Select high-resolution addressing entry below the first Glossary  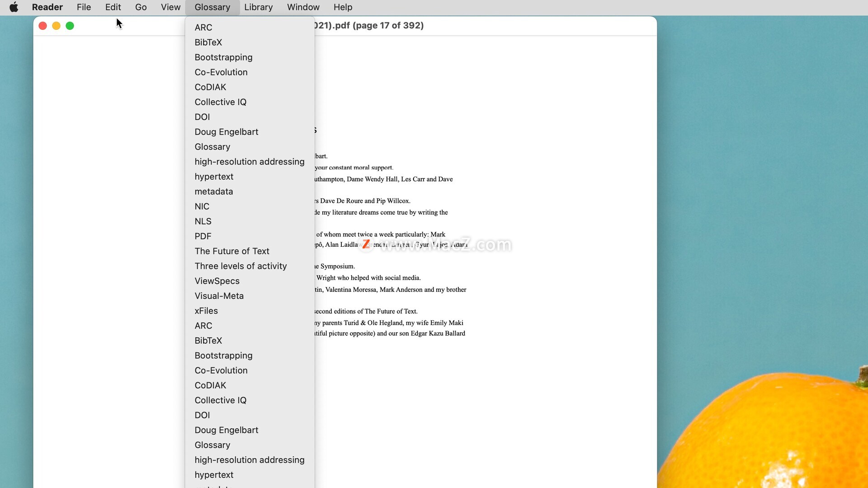[250, 162]
